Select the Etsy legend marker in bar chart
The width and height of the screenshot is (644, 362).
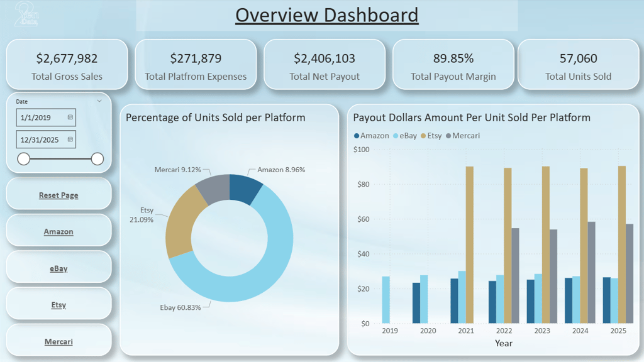coord(423,136)
